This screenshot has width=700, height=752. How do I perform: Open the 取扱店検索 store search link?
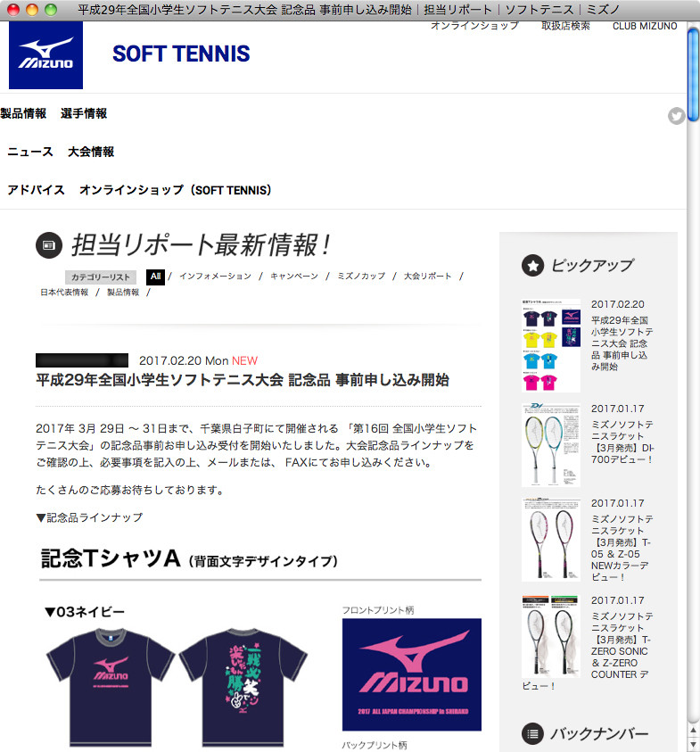[565, 26]
